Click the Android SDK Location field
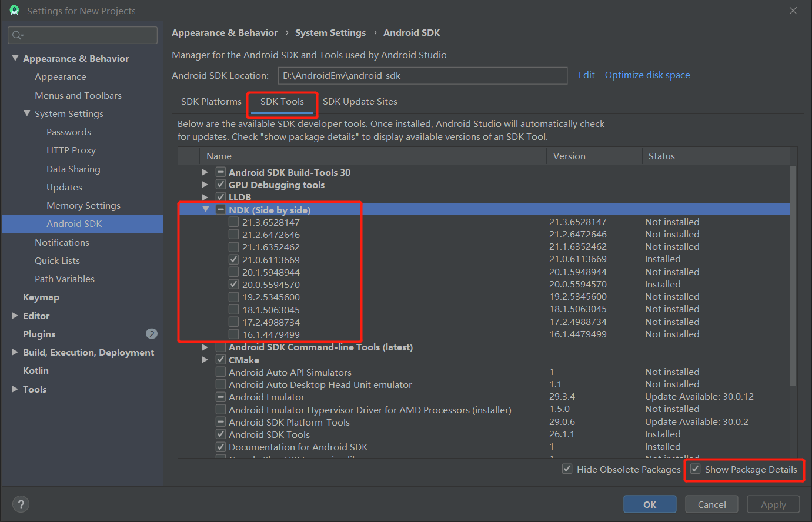Image resolution: width=812 pixels, height=522 pixels. (x=423, y=75)
